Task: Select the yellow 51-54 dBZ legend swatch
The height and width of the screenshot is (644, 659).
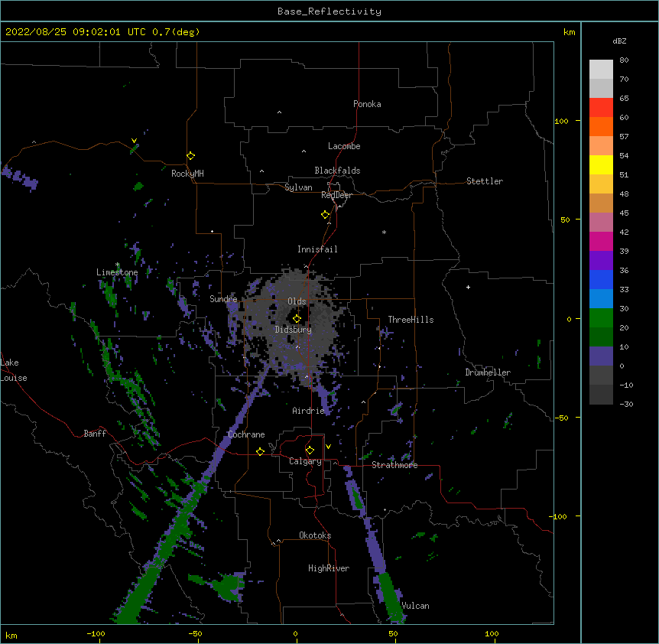Action: click(x=601, y=164)
